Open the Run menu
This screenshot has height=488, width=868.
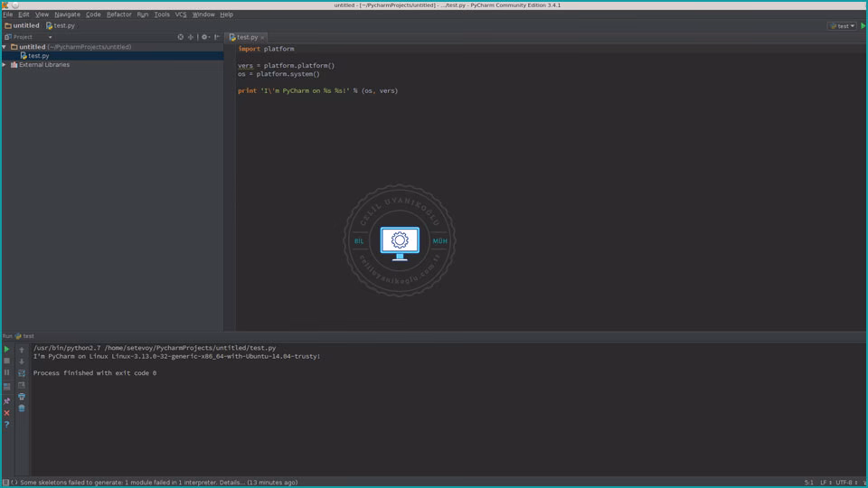point(143,14)
